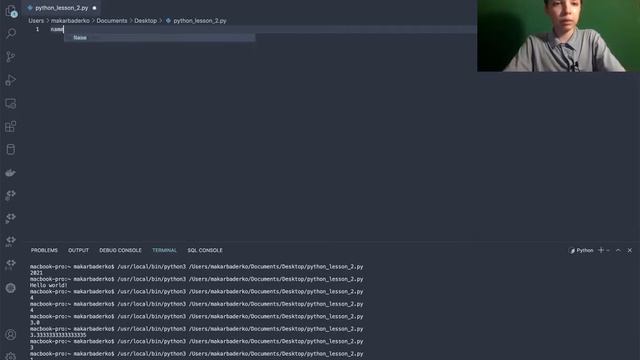
Task: Open the database cylinder view
Action: pyautogui.click(x=11, y=149)
